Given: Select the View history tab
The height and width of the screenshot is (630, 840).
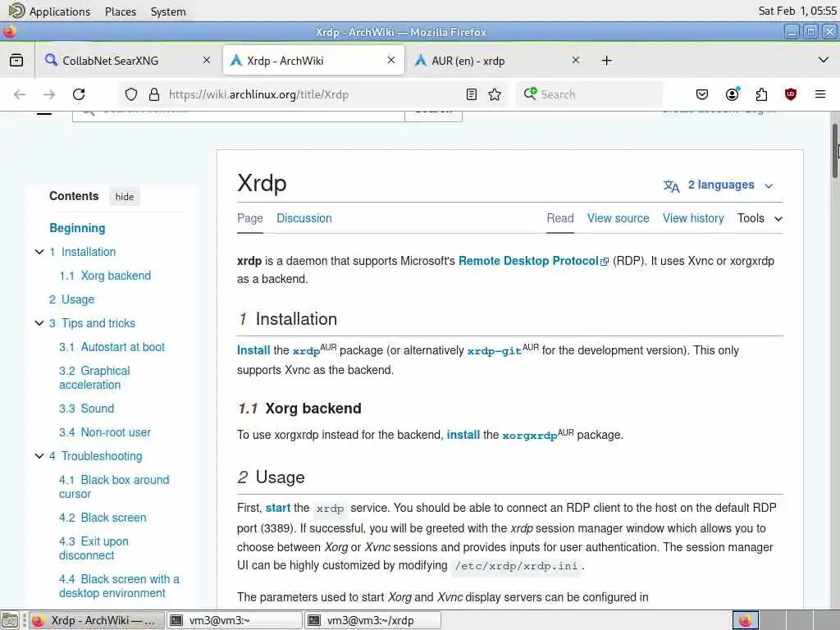Looking at the screenshot, I should tap(693, 218).
